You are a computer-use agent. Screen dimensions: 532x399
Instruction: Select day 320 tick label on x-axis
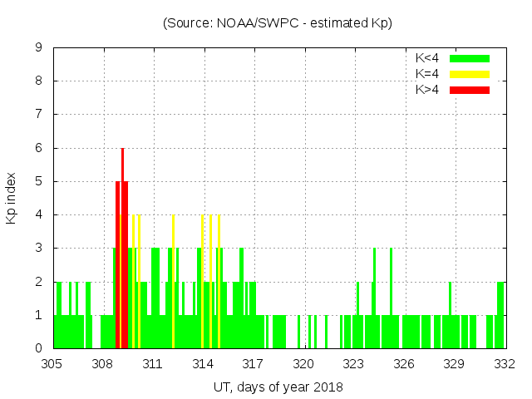click(x=303, y=364)
